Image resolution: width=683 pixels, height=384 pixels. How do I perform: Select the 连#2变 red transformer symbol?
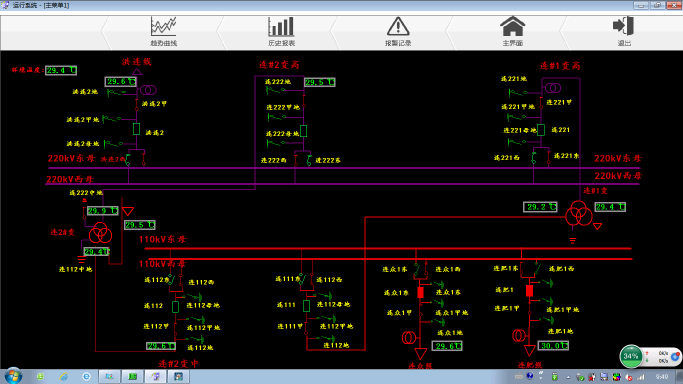101,233
